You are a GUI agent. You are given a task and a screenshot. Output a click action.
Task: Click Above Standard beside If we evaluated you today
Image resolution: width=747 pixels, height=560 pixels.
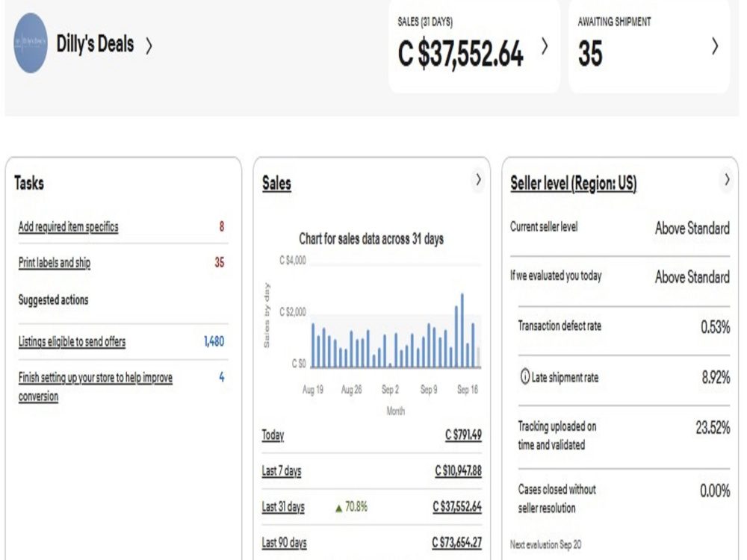(692, 277)
